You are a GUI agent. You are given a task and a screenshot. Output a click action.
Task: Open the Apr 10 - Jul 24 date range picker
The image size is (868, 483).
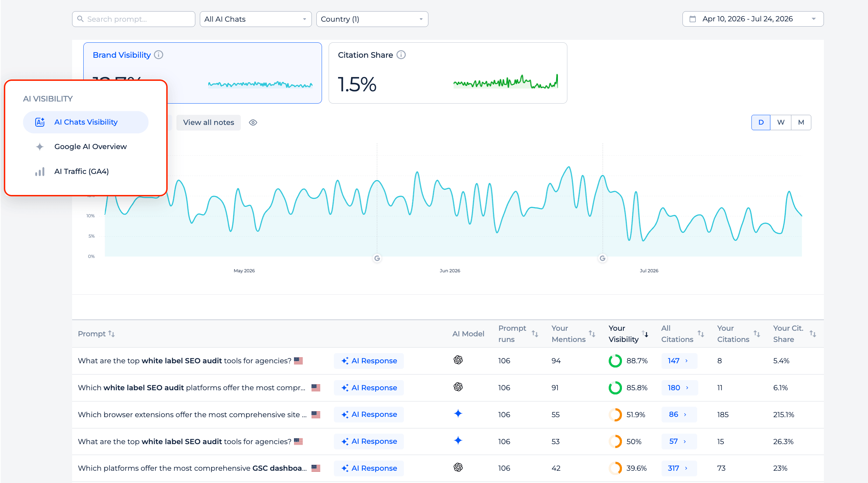pyautogui.click(x=753, y=19)
